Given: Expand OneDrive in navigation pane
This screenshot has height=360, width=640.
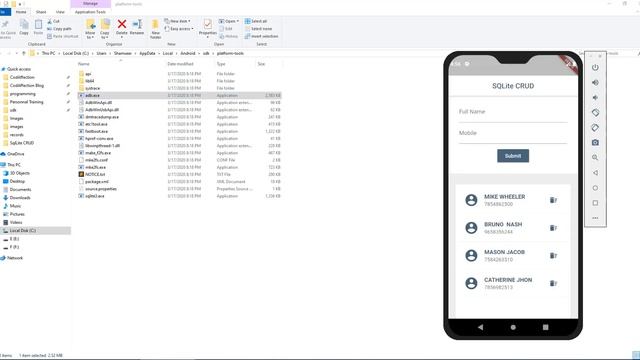Looking at the screenshot, I should point(13,154).
